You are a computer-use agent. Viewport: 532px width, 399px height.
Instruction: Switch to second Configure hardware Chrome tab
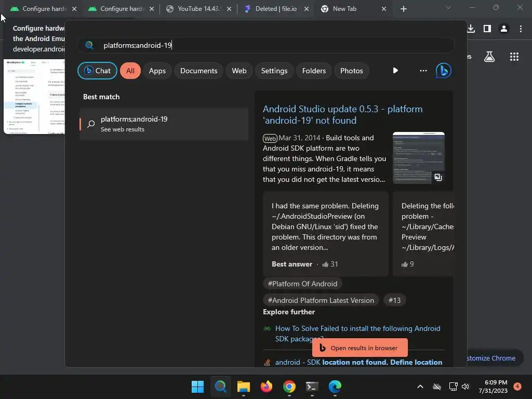[x=121, y=9]
